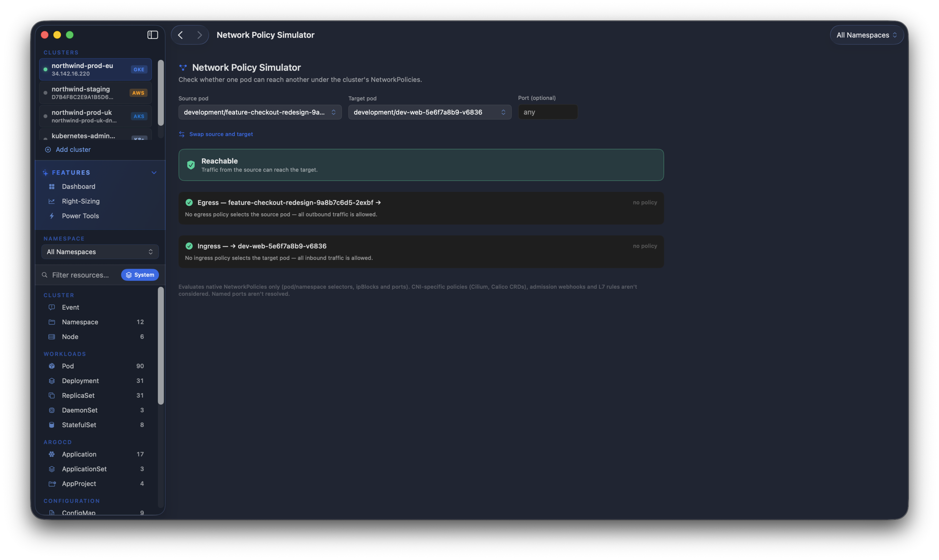
Task: Click the Port (optional) input field
Action: pyautogui.click(x=548, y=112)
